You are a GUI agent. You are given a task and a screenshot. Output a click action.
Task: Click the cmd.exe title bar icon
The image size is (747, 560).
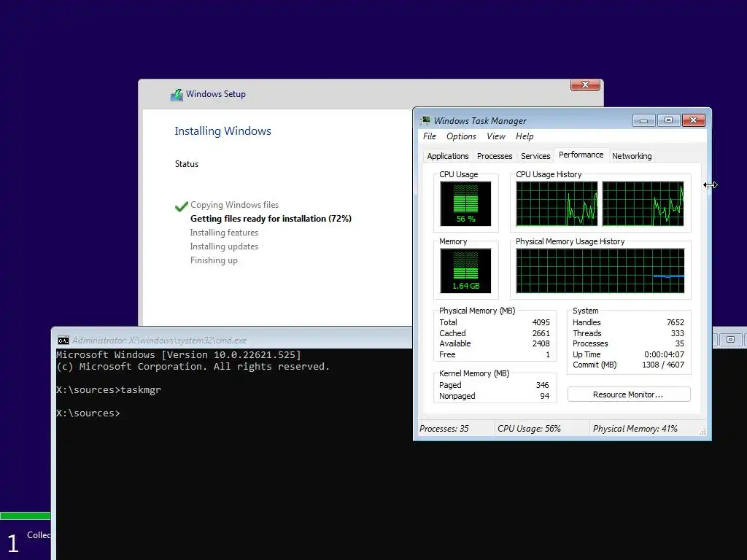(63, 341)
